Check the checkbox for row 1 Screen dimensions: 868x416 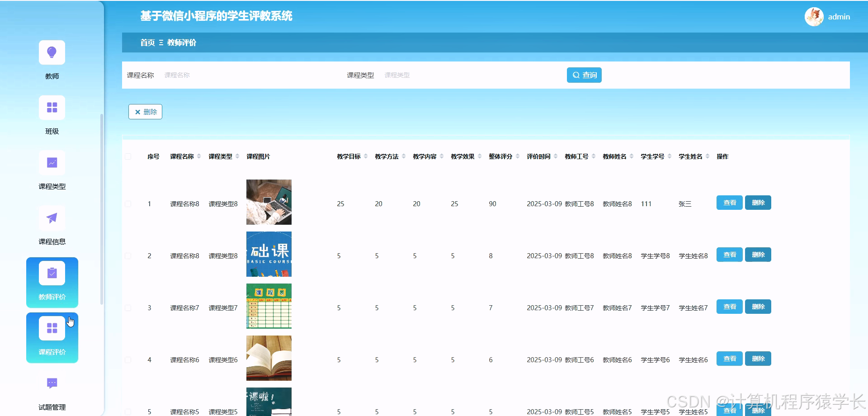[x=128, y=204]
